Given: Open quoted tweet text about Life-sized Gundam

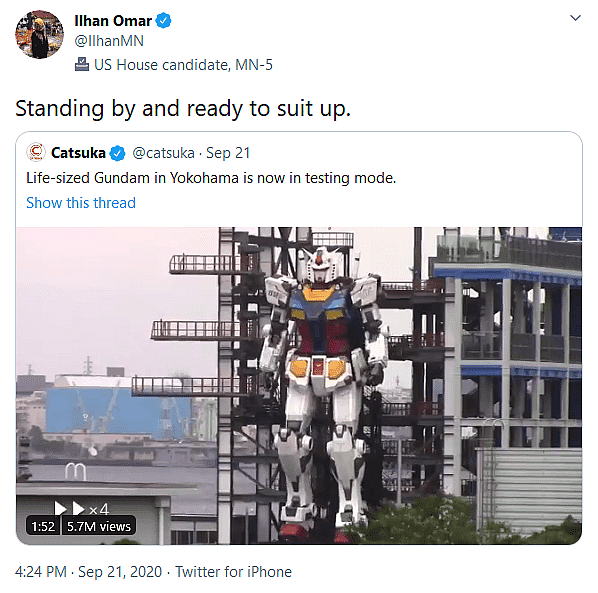Looking at the screenshot, I should coord(211,178).
